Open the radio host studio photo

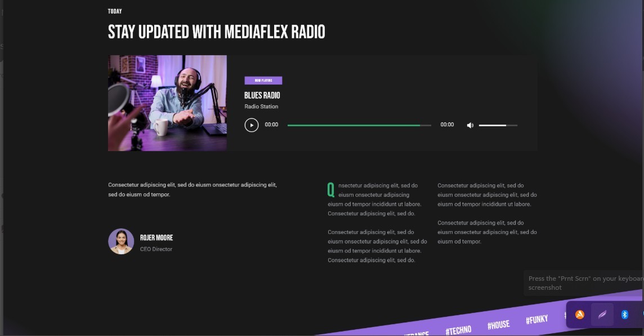(x=167, y=103)
